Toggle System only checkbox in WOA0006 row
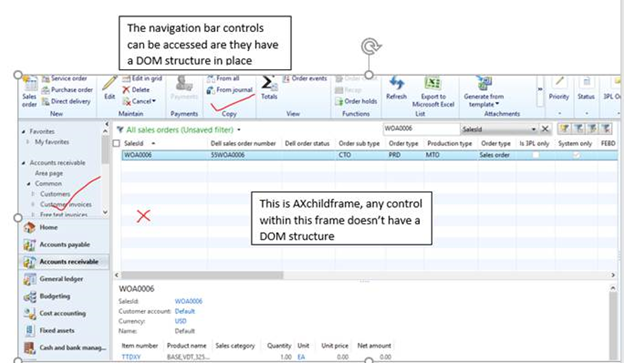The height and width of the screenshot is (363, 624). point(576,155)
